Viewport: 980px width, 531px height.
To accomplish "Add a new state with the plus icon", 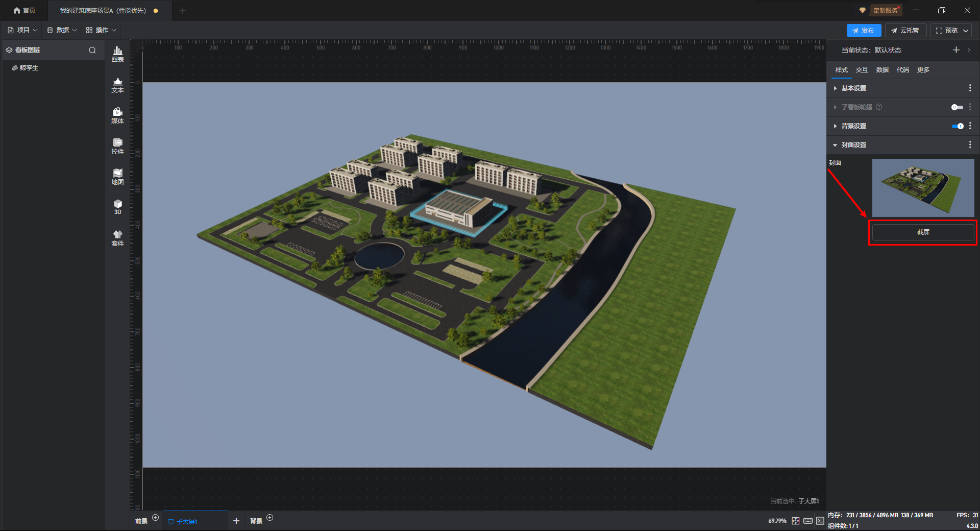I will click(x=956, y=50).
